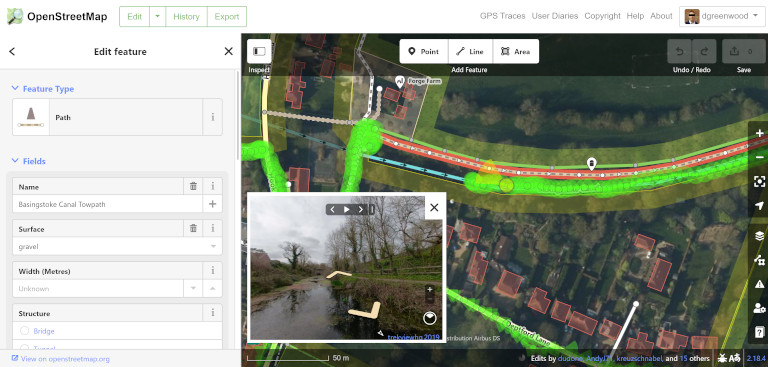Add multilingual name with plus button
768x367 pixels.
point(213,204)
